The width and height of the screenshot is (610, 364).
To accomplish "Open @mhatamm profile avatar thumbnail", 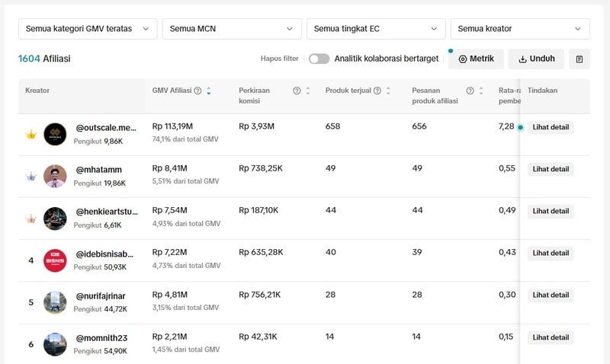I will pos(55,176).
